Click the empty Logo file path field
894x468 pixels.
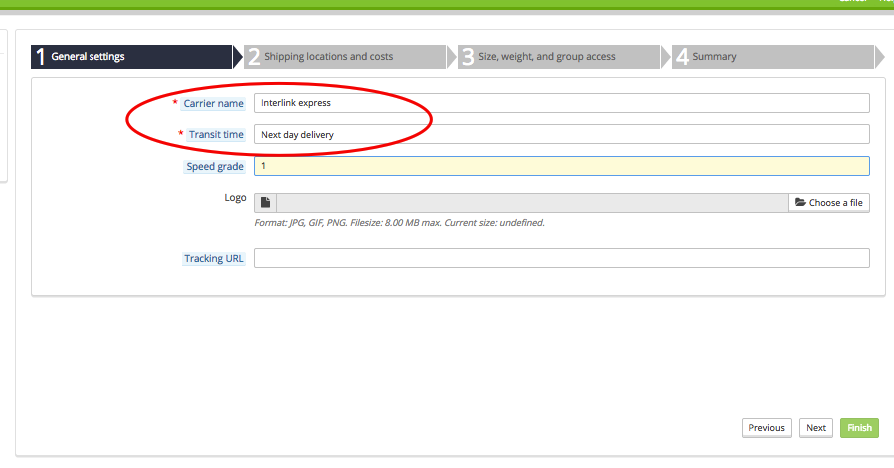click(x=533, y=203)
